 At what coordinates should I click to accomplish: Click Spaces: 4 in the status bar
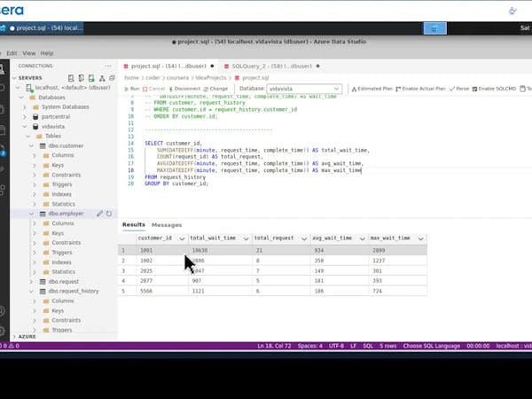310,346
